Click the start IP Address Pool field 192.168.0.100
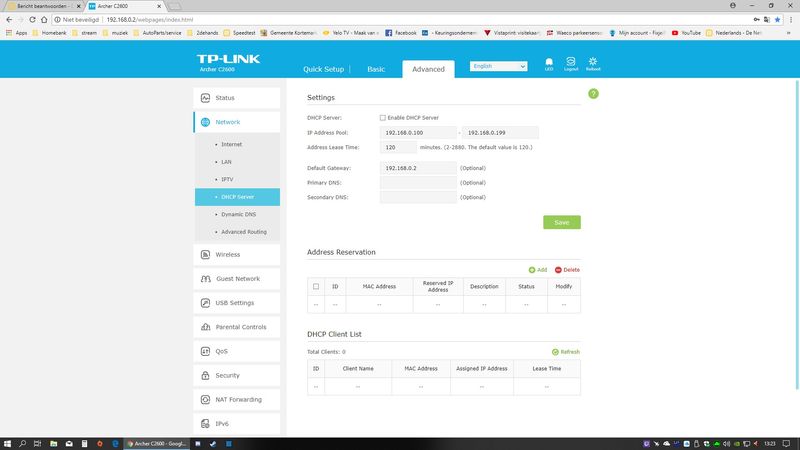The image size is (800, 450). point(418,133)
